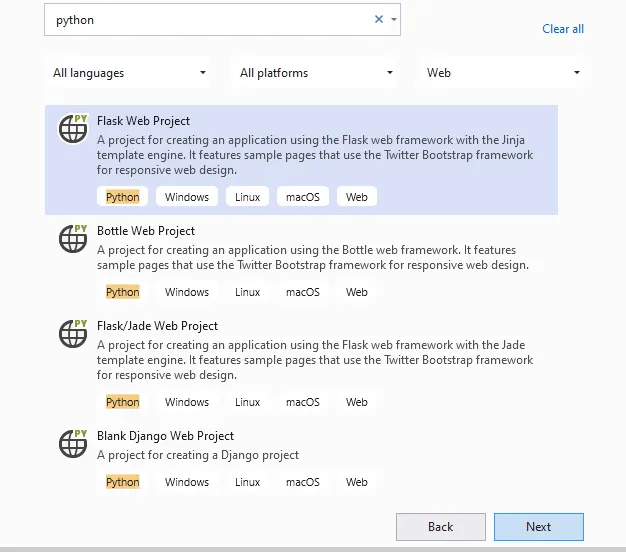Open search history dropdown arrow
Viewport: 626px width, 552px height.
[x=394, y=19]
